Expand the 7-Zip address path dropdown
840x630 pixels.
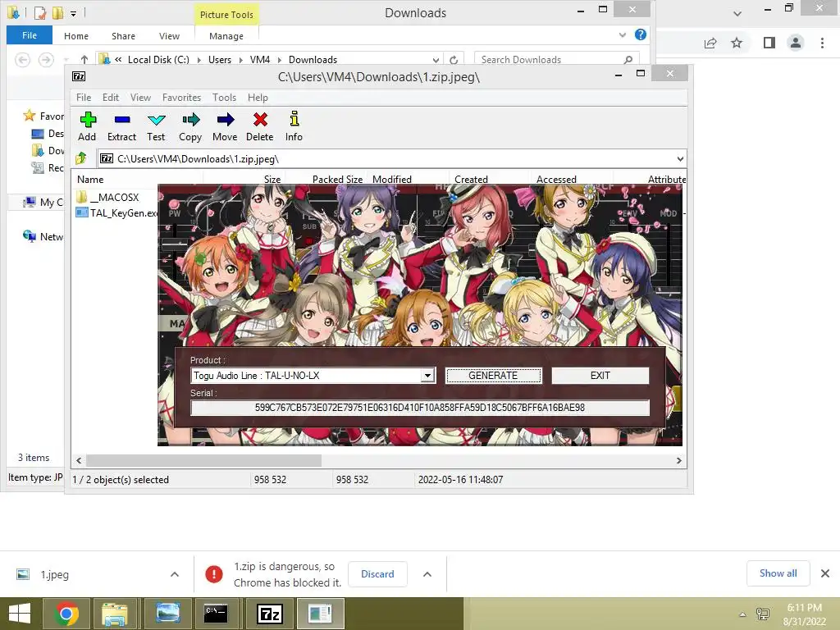click(680, 159)
